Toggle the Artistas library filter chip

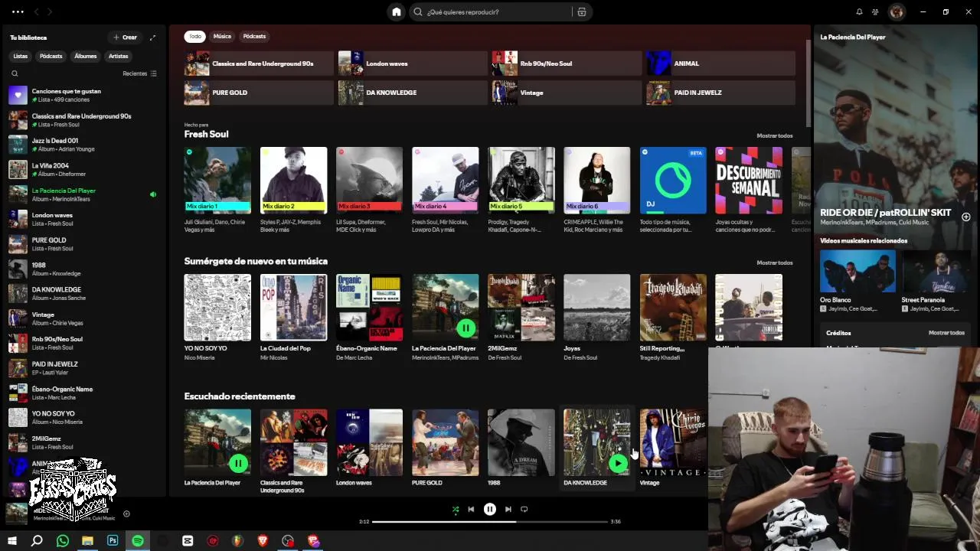[x=119, y=56]
